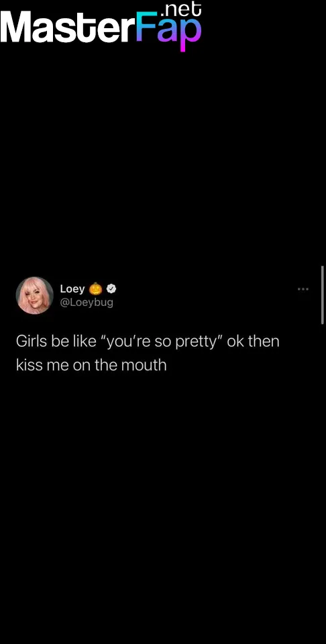Visit the @Loeybug handle link
The height and width of the screenshot is (644, 326).
pos(87,303)
